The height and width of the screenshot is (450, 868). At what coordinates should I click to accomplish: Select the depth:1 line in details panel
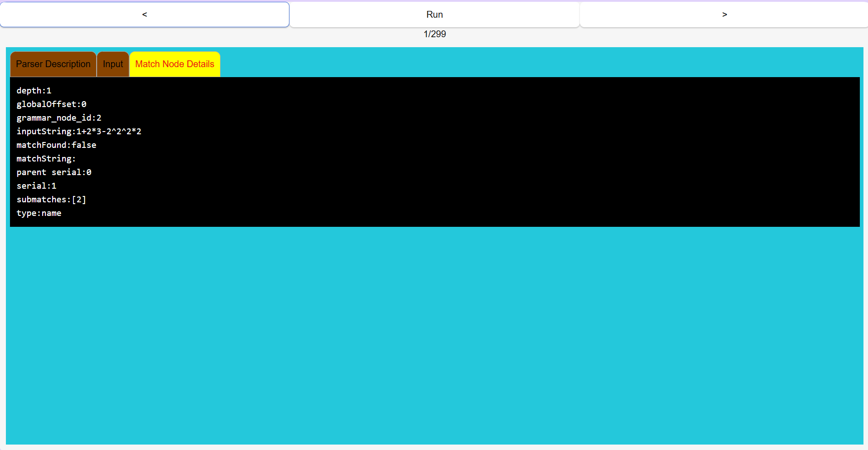coord(34,90)
